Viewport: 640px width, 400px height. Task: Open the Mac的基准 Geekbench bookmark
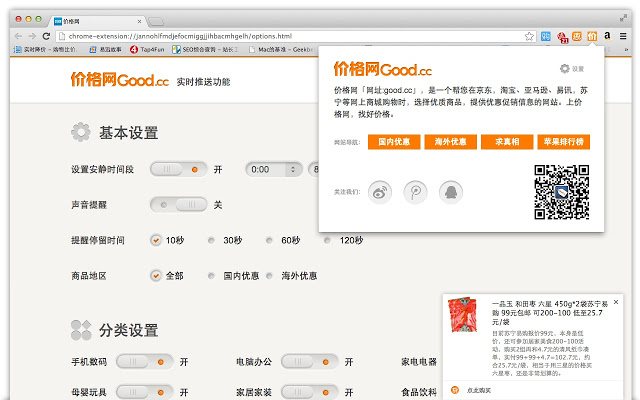281,49
